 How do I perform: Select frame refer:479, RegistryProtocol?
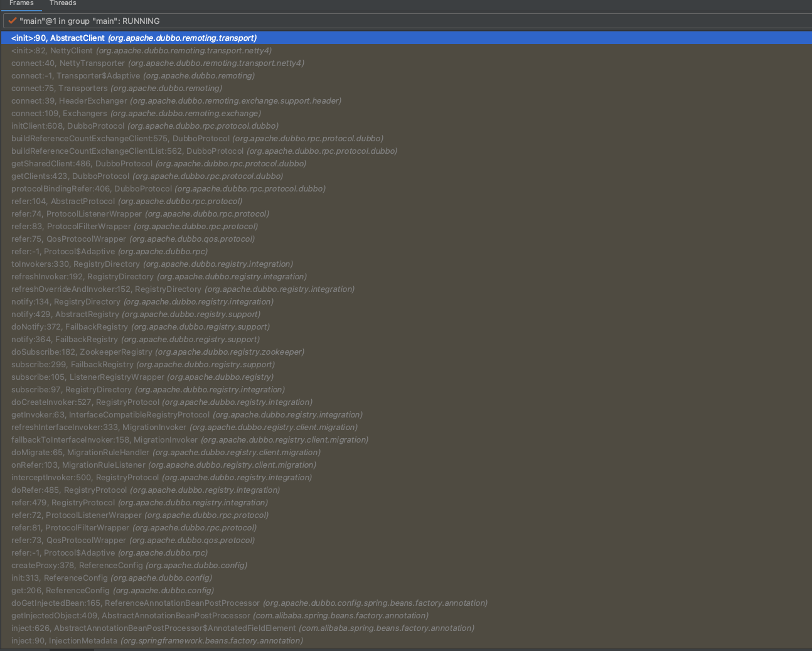tap(406, 502)
